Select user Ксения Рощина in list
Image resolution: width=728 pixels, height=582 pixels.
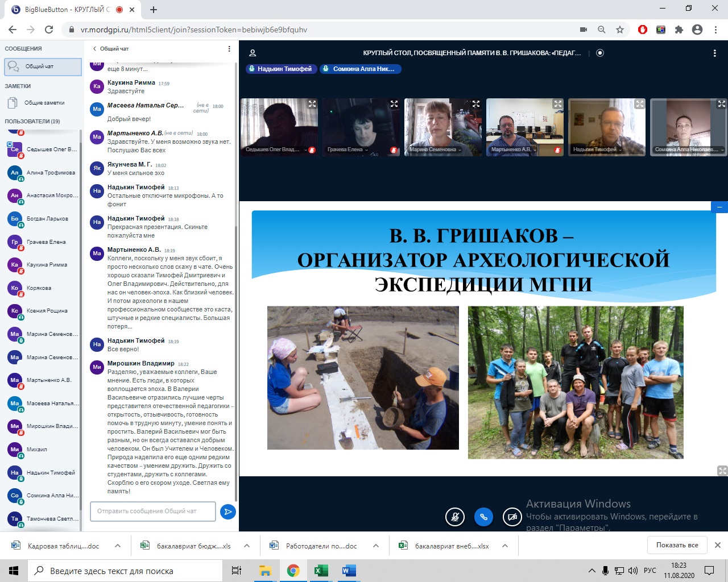pos(43,311)
